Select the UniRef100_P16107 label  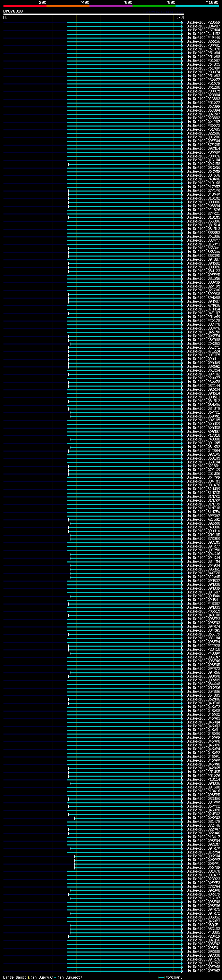pyautogui.click(x=203, y=898)
